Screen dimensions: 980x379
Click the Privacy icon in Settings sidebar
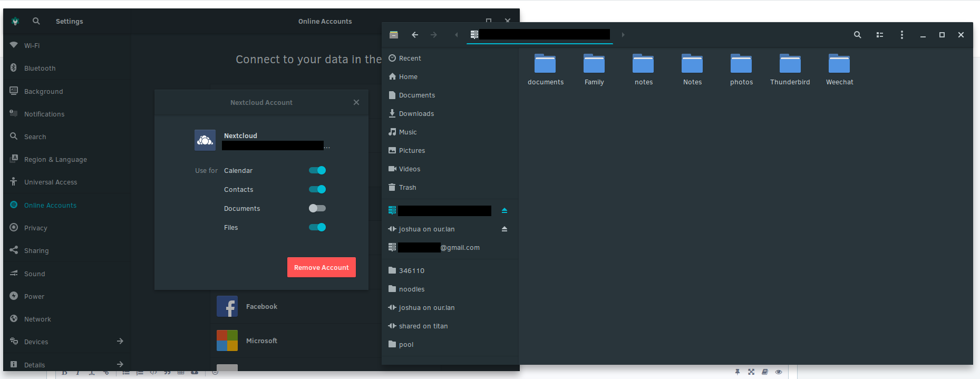pos(14,227)
